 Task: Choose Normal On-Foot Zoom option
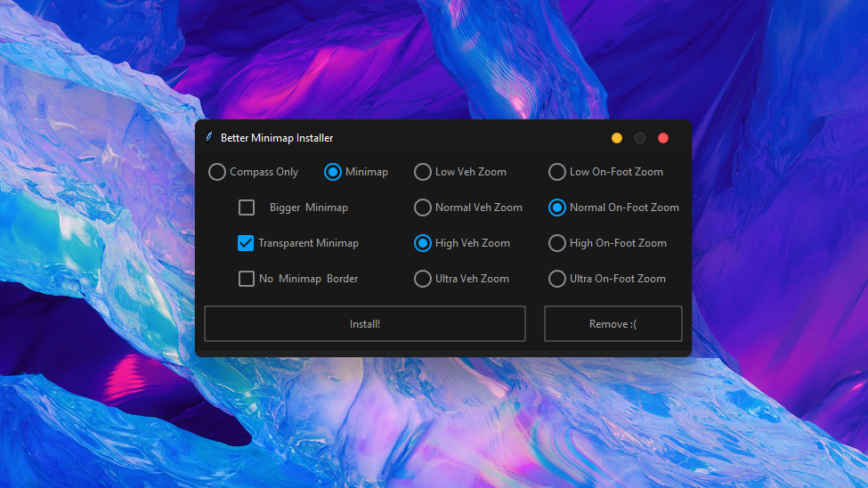[x=557, y=207]
